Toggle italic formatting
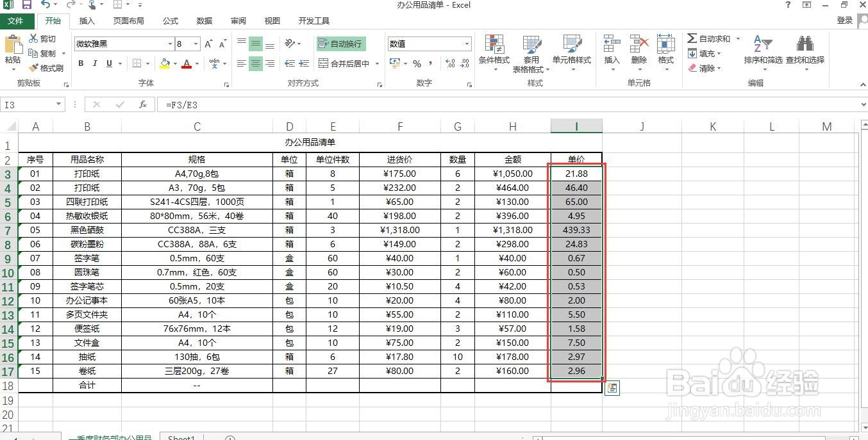The image size is (868, 440). coord(94,65)
